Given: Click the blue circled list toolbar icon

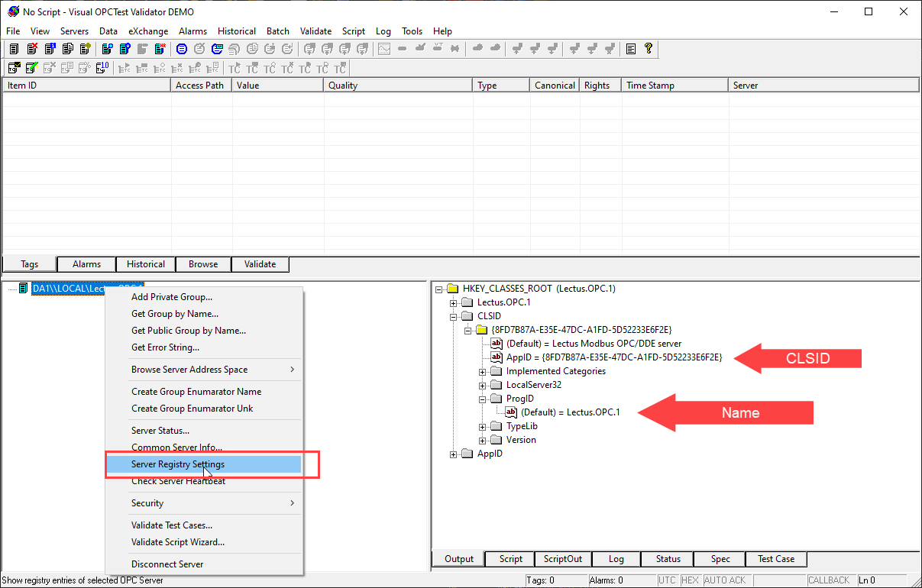Looking at the screenshot, I should pos(182,49).
